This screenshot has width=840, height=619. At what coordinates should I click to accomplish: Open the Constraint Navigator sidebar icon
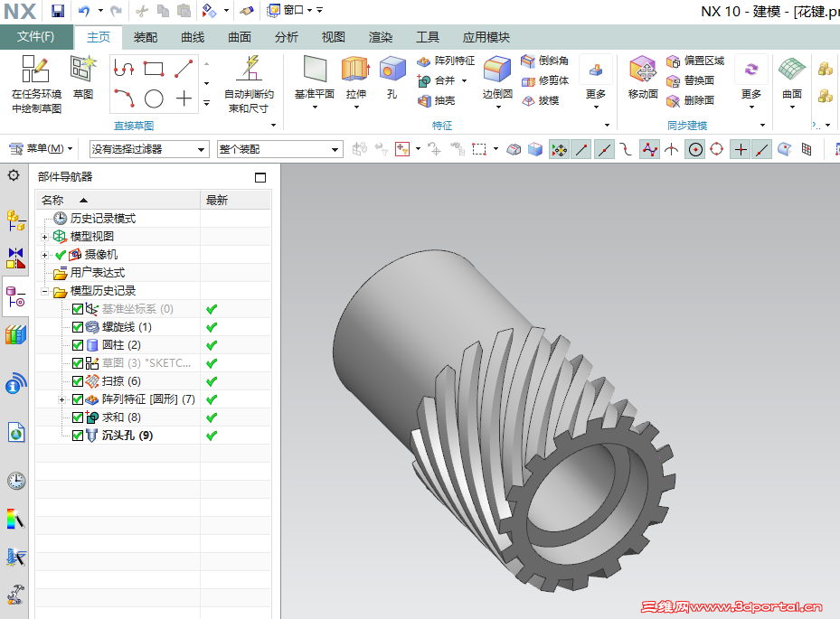15,258
